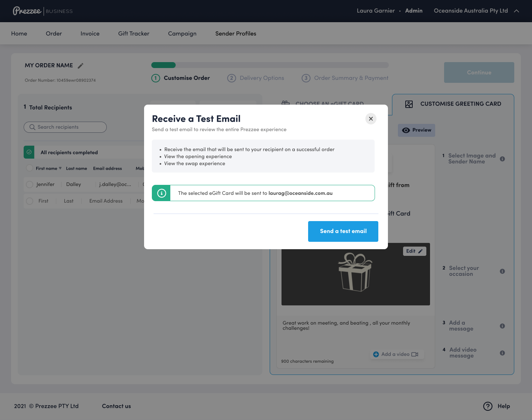Open the Home menu
Viewport: 532px width, 420px height.
click(x=19, y=34)
